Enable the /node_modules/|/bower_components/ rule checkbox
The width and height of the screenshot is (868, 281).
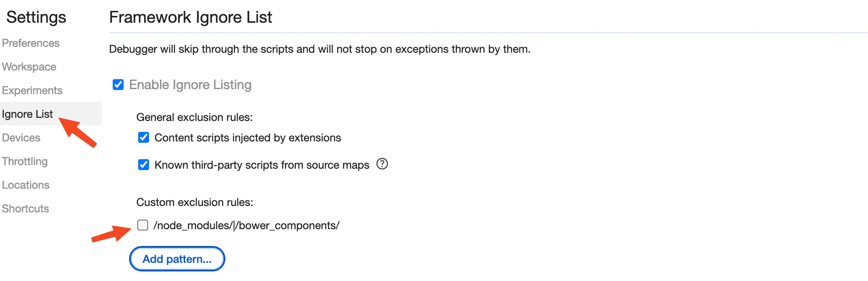(x=143, y=225)
